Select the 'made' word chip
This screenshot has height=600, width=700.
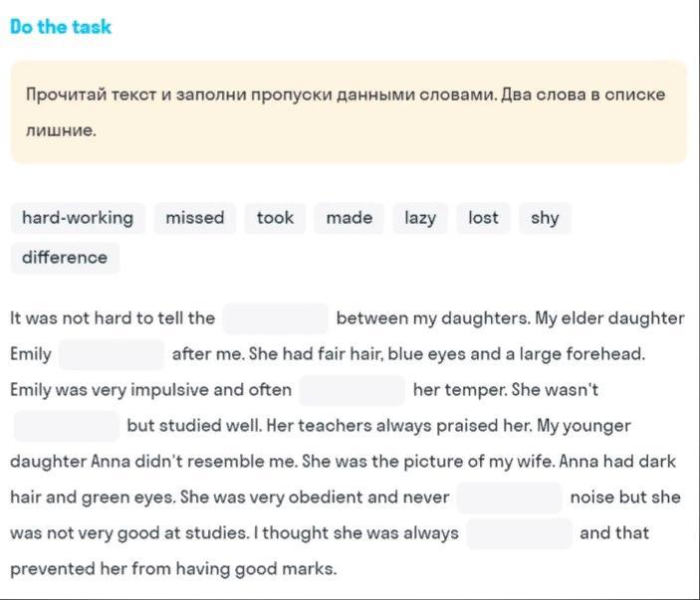click(x=350, y=218)
